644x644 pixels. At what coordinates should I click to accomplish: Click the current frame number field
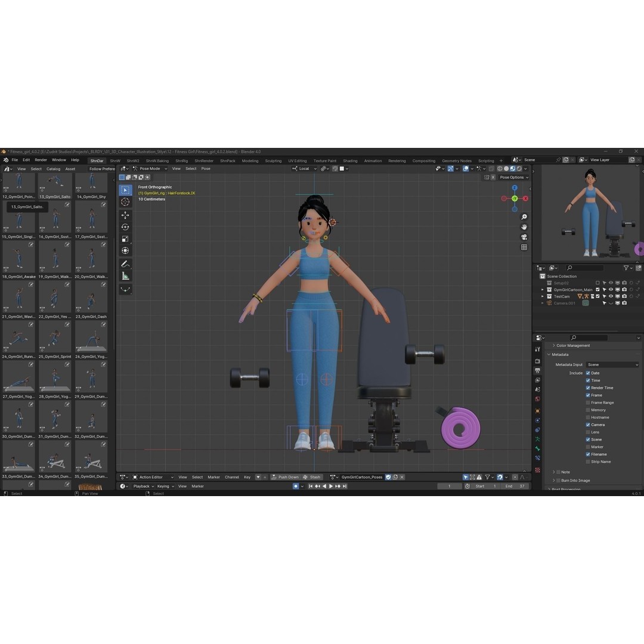tap(450, 487)
